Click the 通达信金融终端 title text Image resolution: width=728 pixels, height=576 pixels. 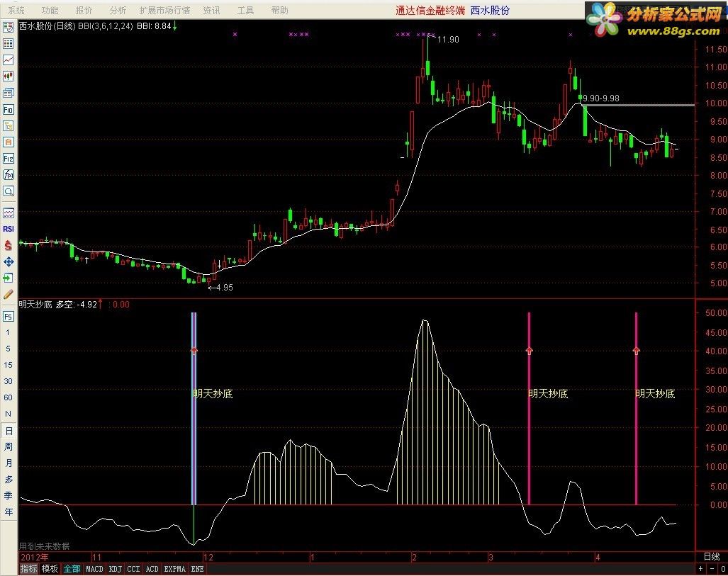coord(430,10)
